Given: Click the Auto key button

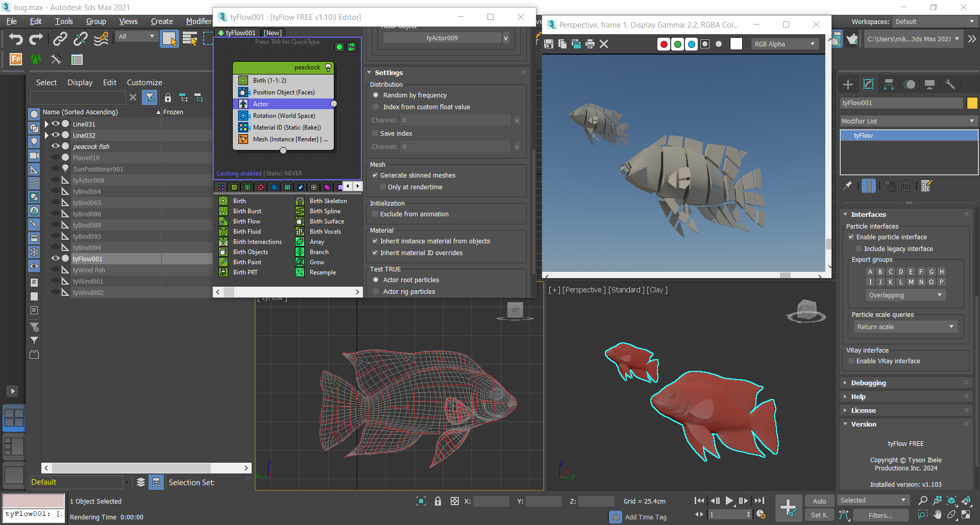Looking at the screenshot, I should click(820, 501).
